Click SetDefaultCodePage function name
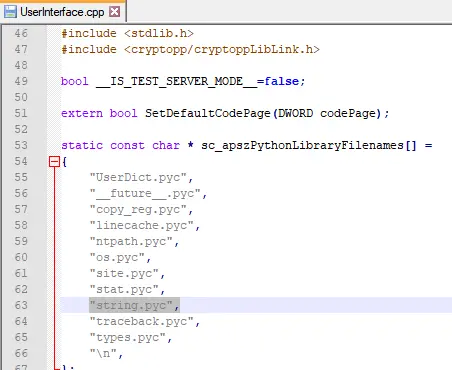The width and height of the screenshot is (452, 370). [208, 113]
